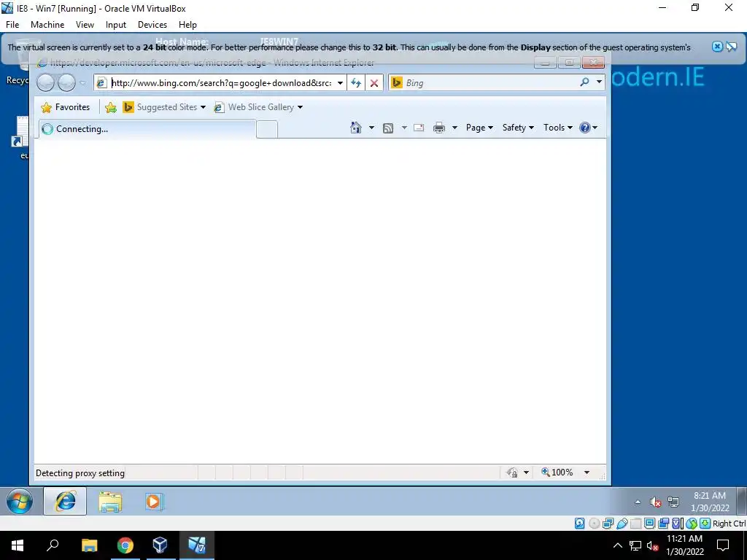Launch Windows Media Player from Win7 taskbar
Screen dimensions: 747x560
[154, 502]
